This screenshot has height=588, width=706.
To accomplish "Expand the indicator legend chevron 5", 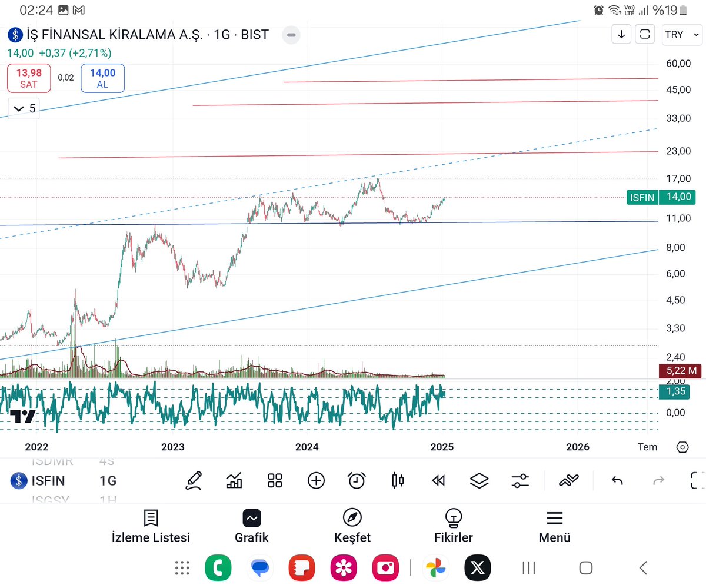I will [x=24, y=108].
